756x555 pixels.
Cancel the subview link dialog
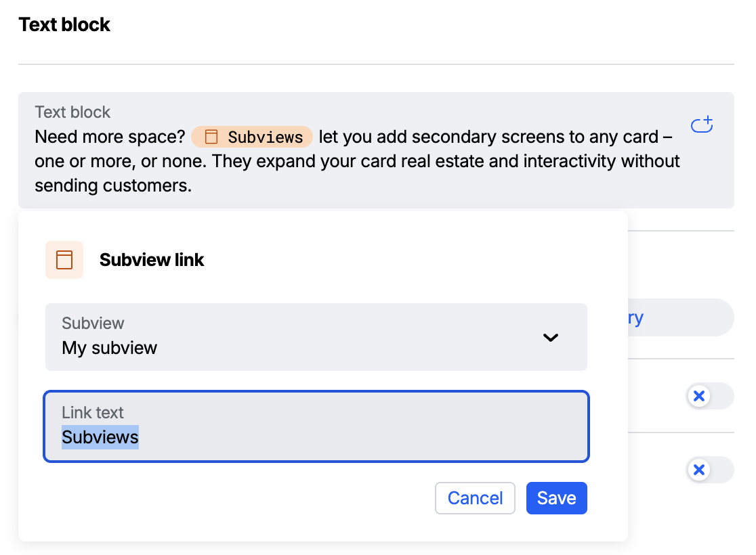click(x=475, y=498)
